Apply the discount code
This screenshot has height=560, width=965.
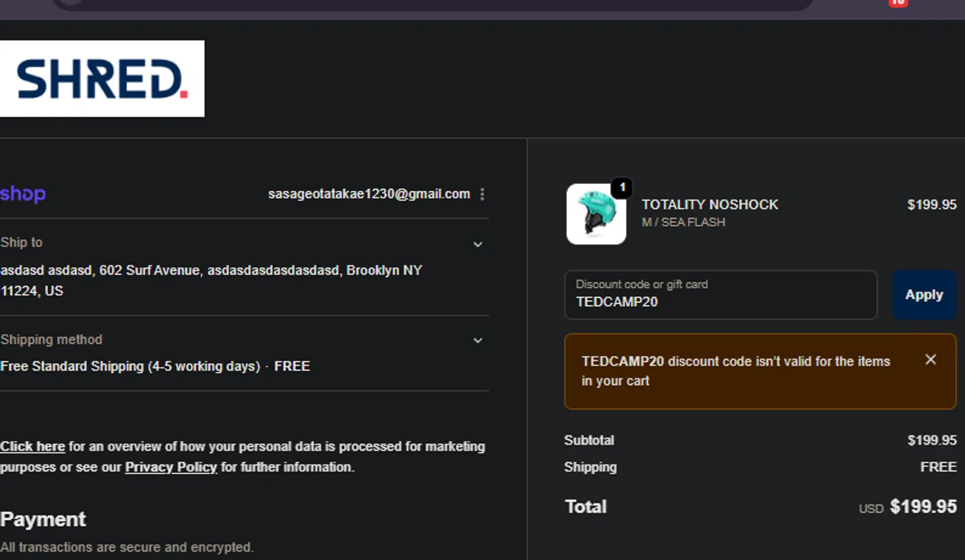pos(924,294)
